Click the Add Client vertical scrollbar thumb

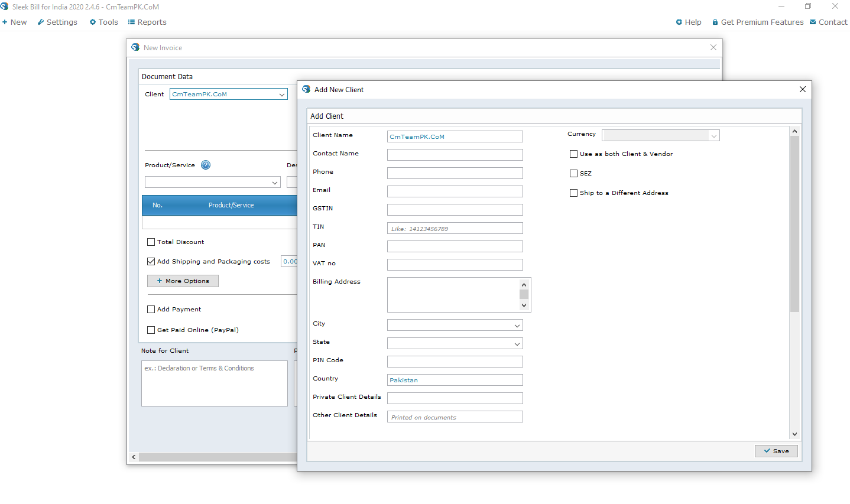(794, 224)
